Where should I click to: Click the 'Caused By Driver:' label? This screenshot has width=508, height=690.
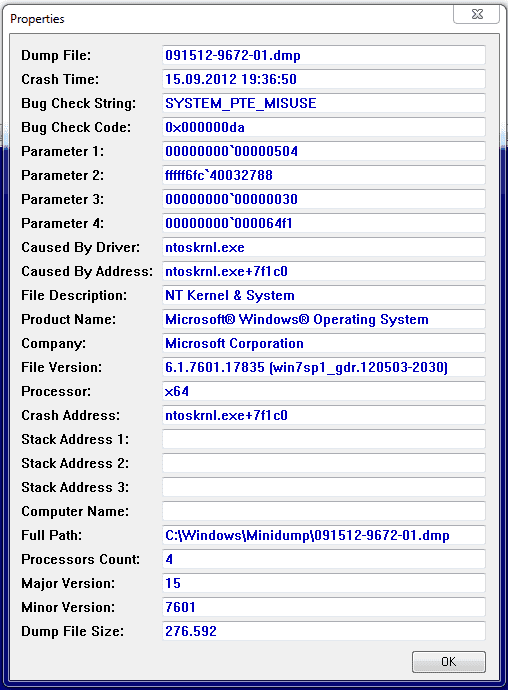80,247
